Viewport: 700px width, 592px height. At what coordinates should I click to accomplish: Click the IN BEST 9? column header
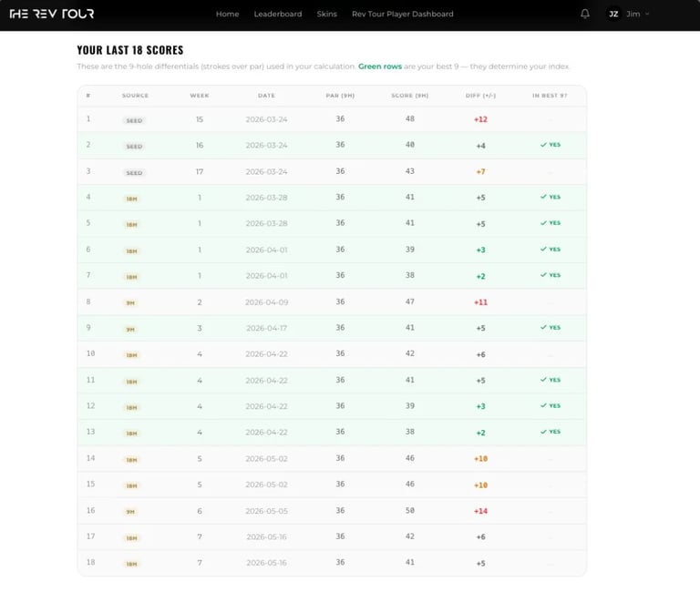tap(550, 96)
